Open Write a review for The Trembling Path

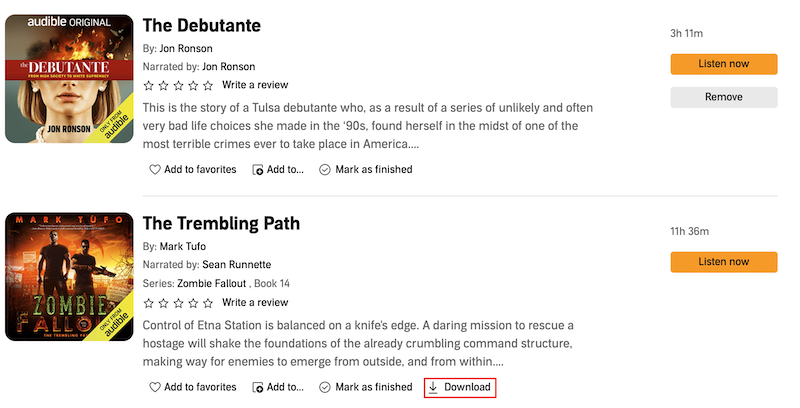coord(255,302)
